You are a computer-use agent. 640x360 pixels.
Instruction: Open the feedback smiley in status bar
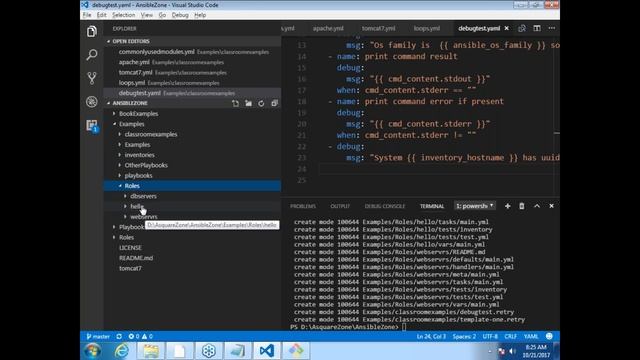coord(549,336)
